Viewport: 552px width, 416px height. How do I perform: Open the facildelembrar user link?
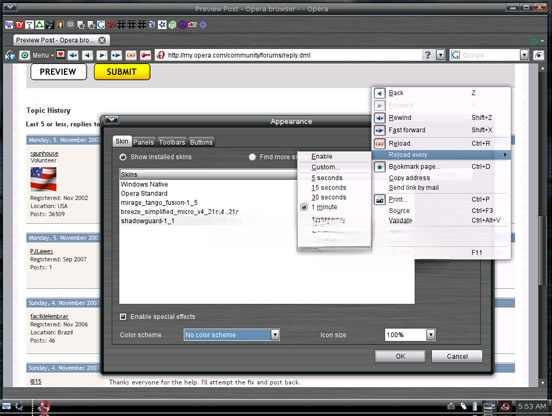(x=49, y=316)
